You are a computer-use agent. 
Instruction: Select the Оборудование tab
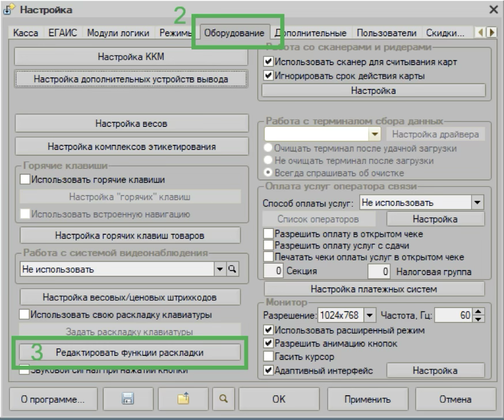234,32
